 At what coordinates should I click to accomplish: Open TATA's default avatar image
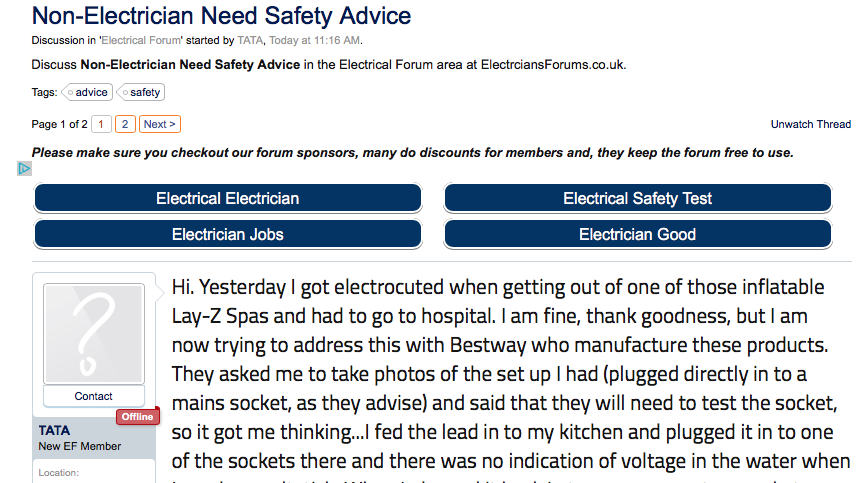(x=94, y=332)
